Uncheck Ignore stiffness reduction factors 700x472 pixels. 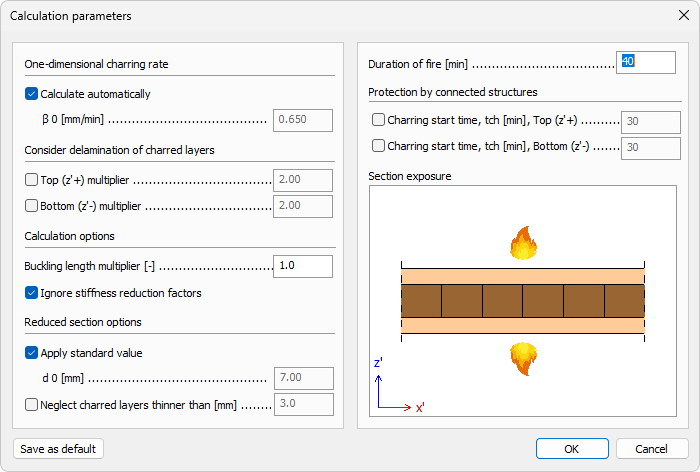point(31,293)
